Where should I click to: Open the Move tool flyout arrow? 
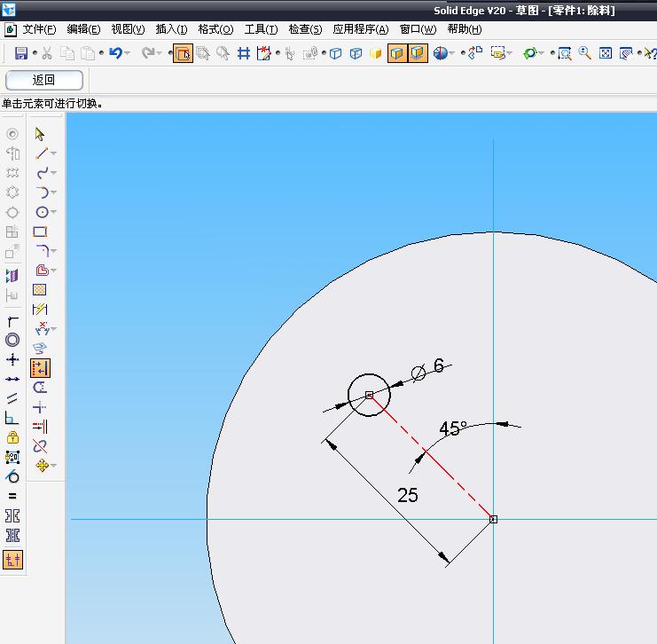pos(53,467)
